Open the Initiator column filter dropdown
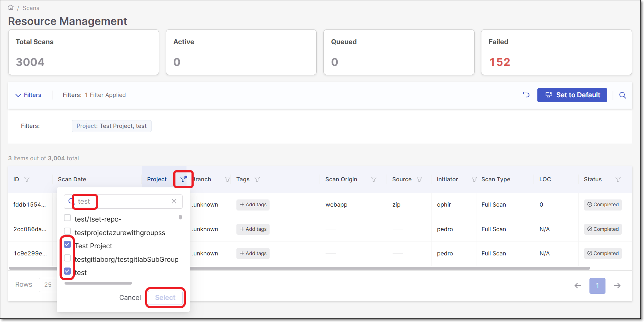The height and width of the screenshot is (322, 644). point(474,179)
